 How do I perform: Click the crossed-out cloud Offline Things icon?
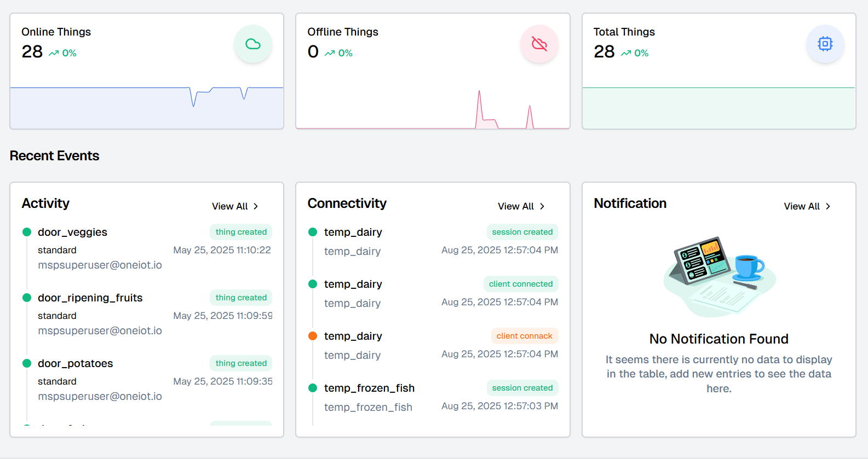(x=539, y=44)
